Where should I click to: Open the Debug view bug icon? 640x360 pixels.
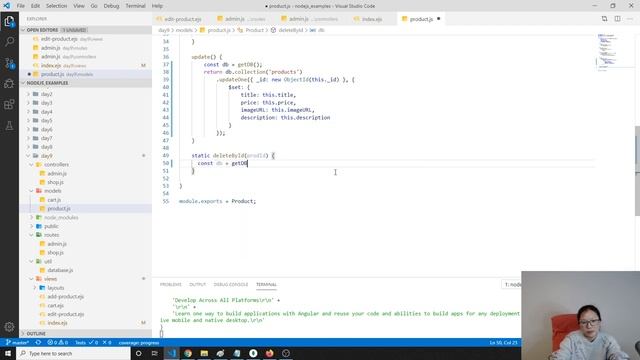pyautogui.click(x=9, y=84)
